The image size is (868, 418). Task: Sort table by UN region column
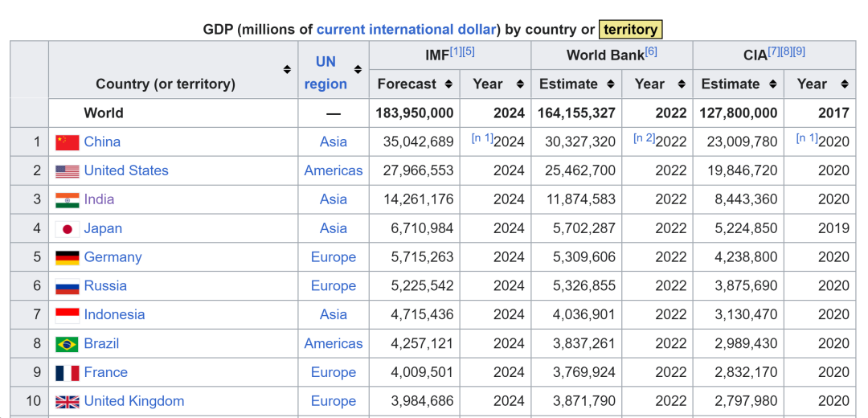tap(358, 70)
